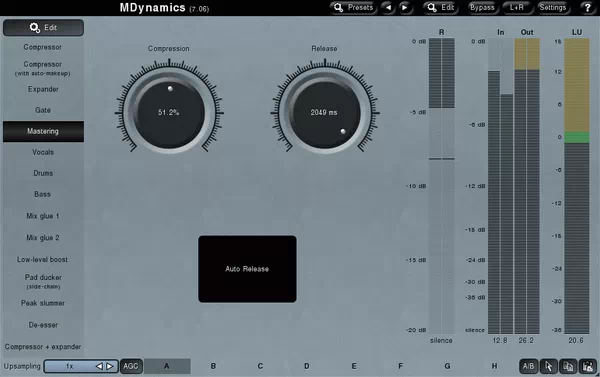Click the MDynamics title text
The image size is (600, 377).
point(152,8)
